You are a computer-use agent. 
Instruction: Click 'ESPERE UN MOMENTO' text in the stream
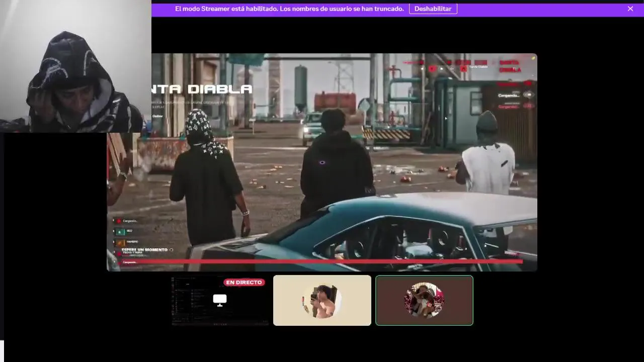pyautogui.click(x=144, y=250)
